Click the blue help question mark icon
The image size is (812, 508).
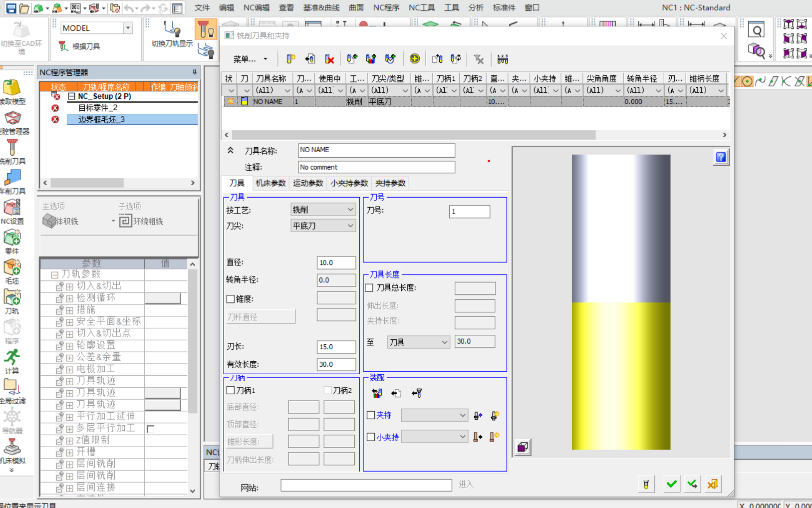pos(721,157)
